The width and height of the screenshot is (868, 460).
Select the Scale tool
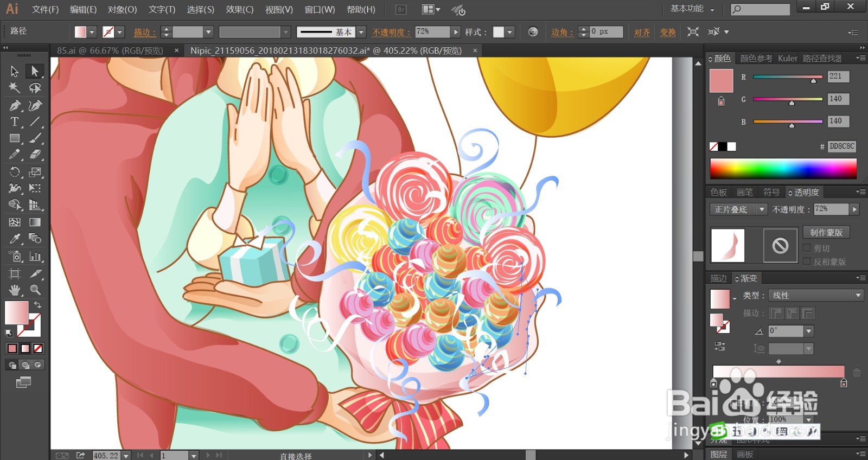point(35,172)
